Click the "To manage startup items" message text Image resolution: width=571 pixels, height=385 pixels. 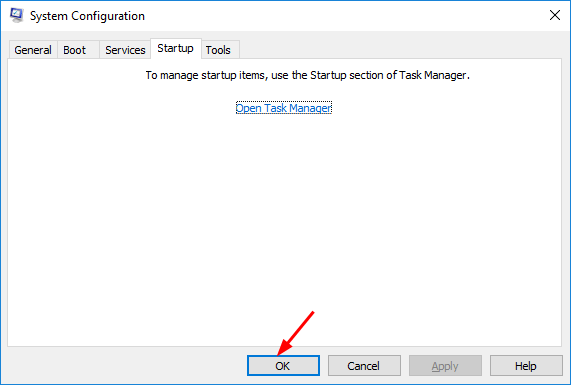point(308,75)
